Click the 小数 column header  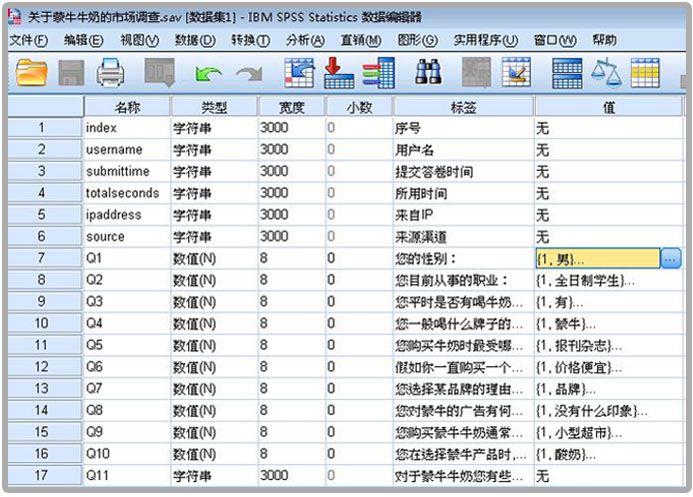359,107
